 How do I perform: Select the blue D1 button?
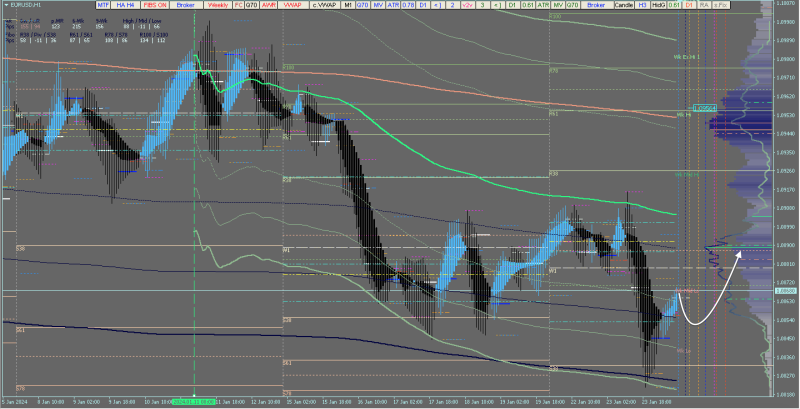[x=423, y=5]
